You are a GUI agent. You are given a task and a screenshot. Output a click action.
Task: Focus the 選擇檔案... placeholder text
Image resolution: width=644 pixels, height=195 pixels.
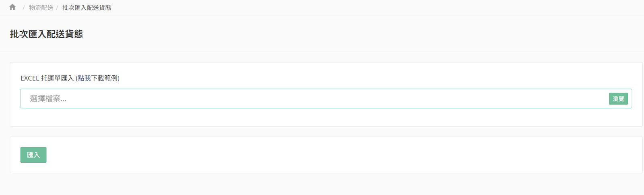click(48, 99)
